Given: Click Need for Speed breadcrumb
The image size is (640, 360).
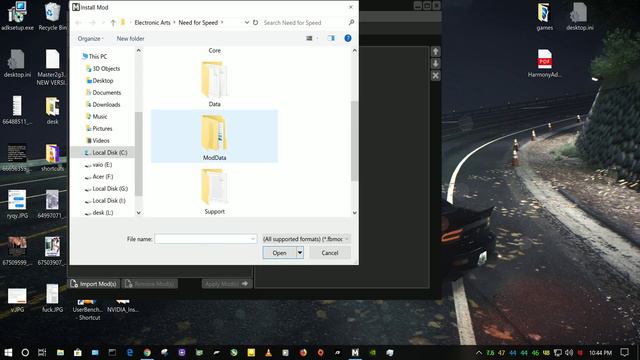Looking at the screenshot, I should (198, 23).
